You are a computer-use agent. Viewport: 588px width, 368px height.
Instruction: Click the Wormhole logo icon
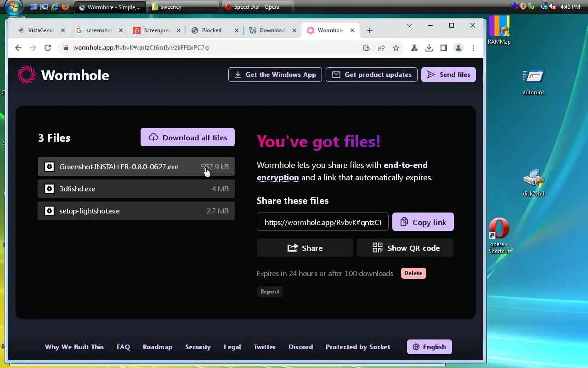coord(27,75)
